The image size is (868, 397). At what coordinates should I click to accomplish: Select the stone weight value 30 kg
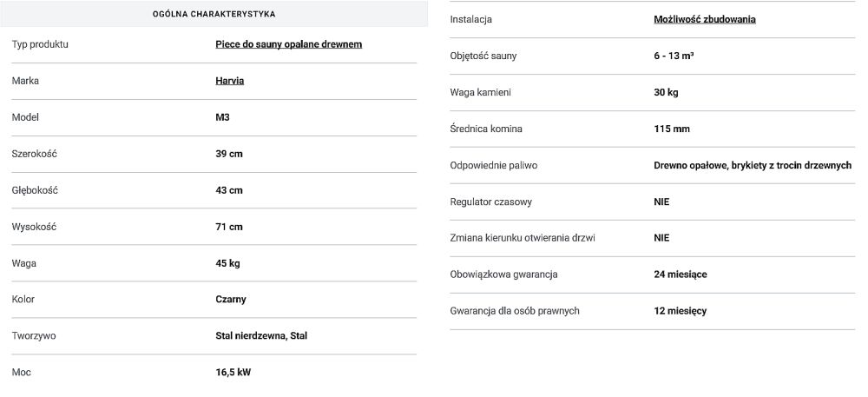[x=667, y=92]
